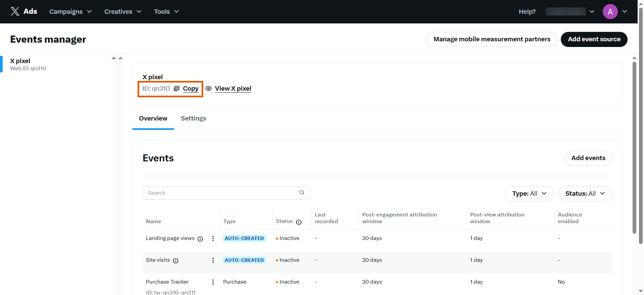Viewport: 644px width, 295px height.
Task: Click the Audience enabled column header
Action: 570,218
